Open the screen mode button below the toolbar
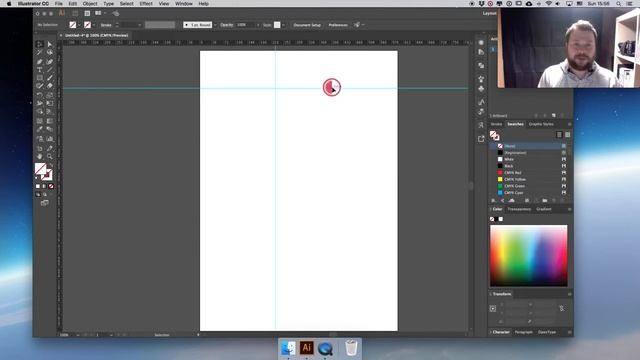 pyautogui.click(x=44, y=203)
